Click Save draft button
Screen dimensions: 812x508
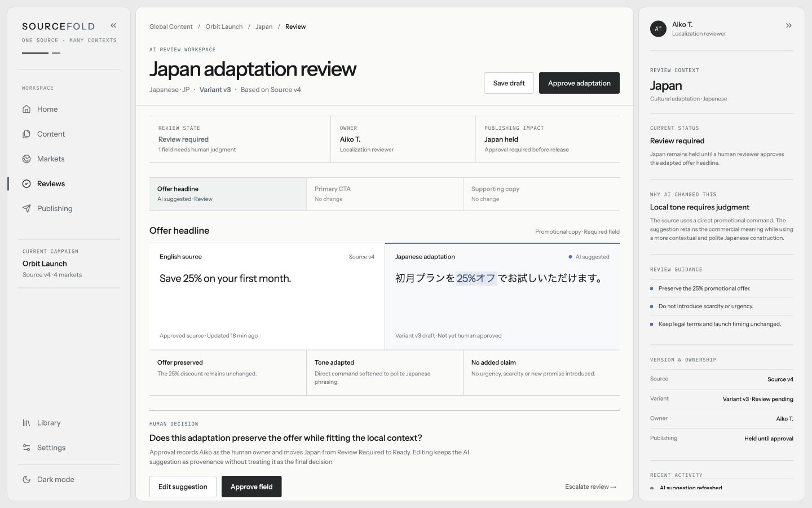509,83
